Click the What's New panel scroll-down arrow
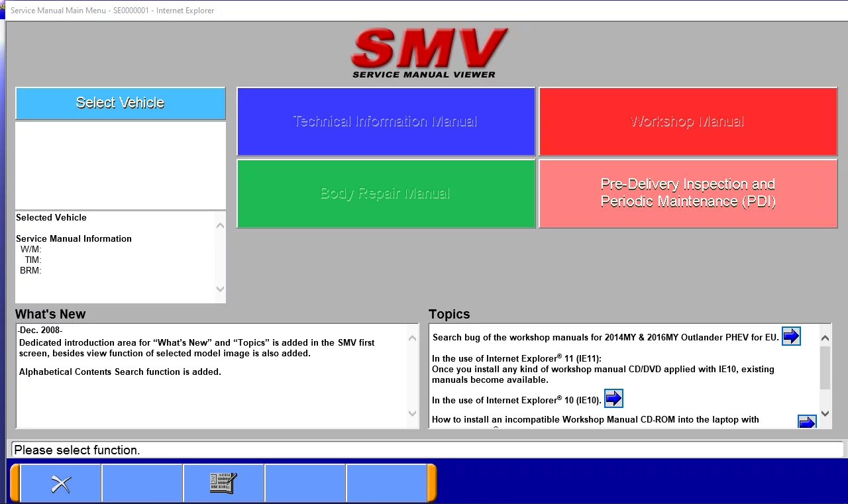The width and height of the screenshot is (848, 504). pyautogui.click(x=412, y=414)
